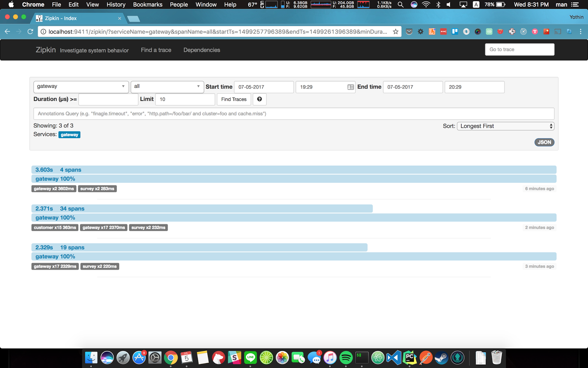The height and width of the screenshot is (368, 588).
Task: Click the customer x15 363ms label
Action: tap(55, 227)
